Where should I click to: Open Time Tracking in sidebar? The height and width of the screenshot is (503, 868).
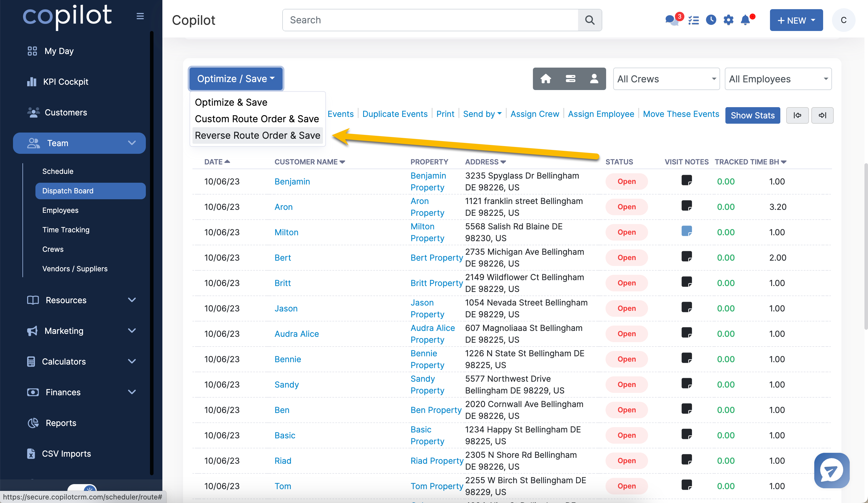tap(66, 230)
